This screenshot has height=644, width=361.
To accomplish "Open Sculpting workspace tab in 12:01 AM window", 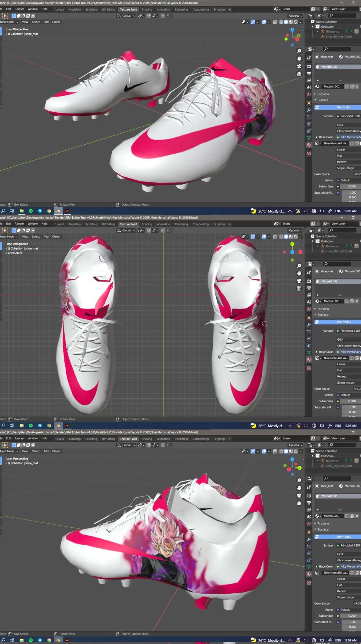I will [x=91, y=439].
